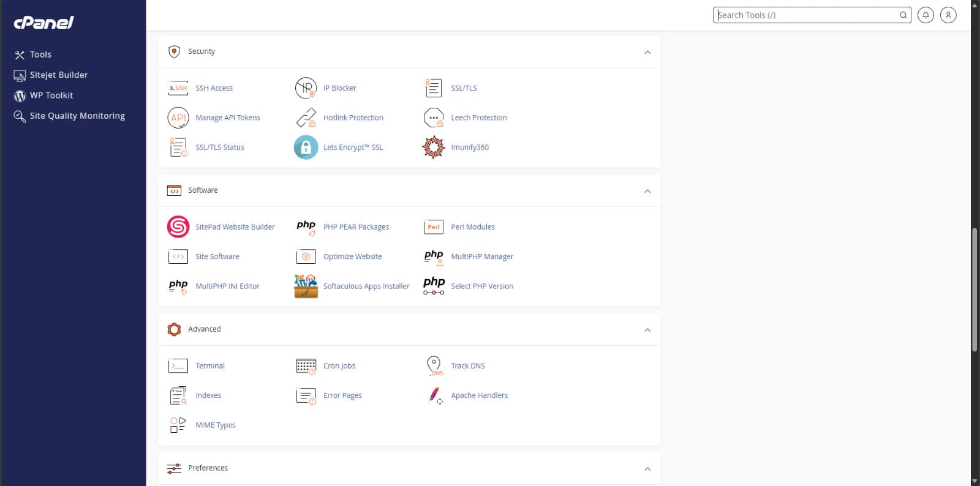The height and width of the screenshot is (486, 980).
Task: Open the Manage API Tokens link
Action: click(227, 118)
